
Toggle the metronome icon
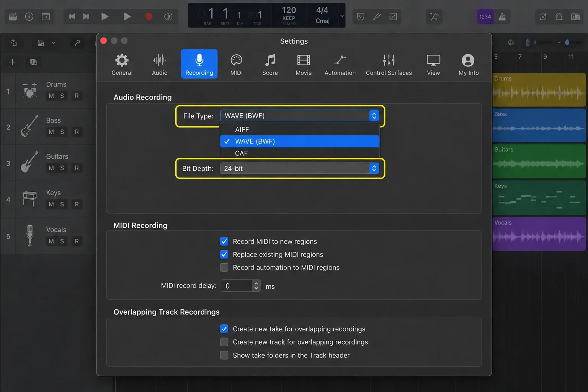click(502, 16)
